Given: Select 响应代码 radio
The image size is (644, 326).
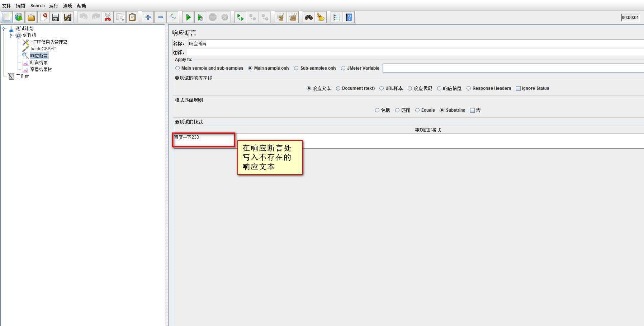Looking at the screenshot, I should (410, 88).
